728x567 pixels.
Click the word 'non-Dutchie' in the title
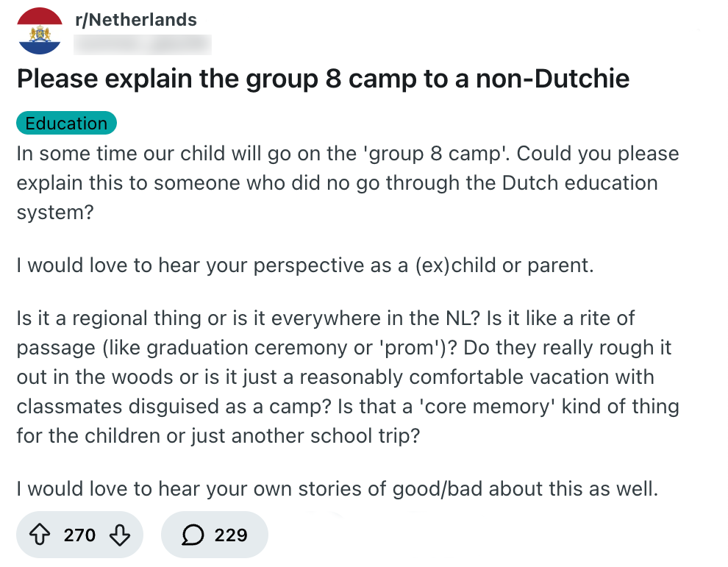[x=552, y=79]
